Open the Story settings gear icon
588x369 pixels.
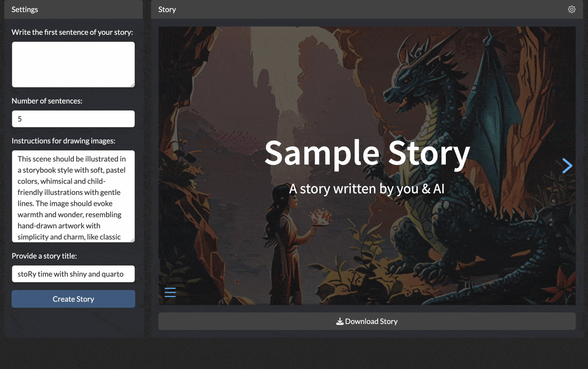coord(571,9)
